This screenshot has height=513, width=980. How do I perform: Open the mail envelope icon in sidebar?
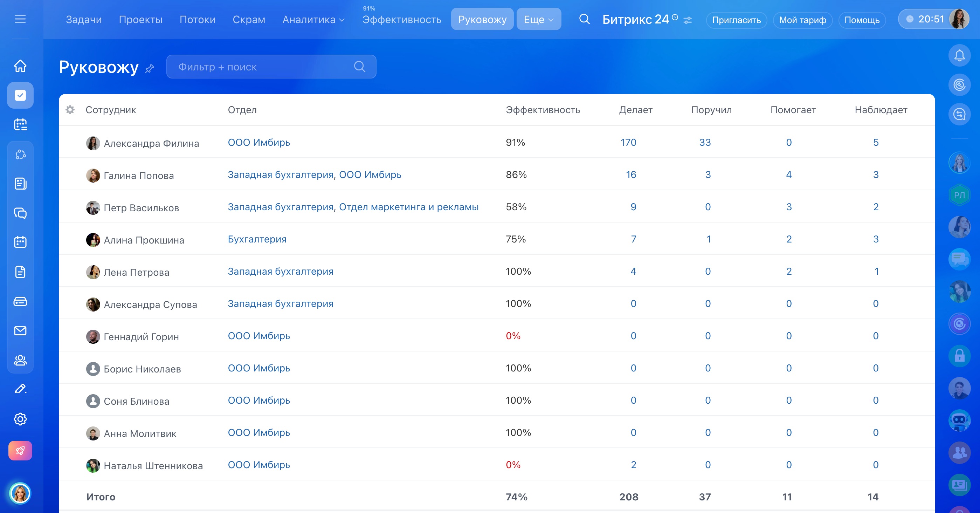pos(20,331)
